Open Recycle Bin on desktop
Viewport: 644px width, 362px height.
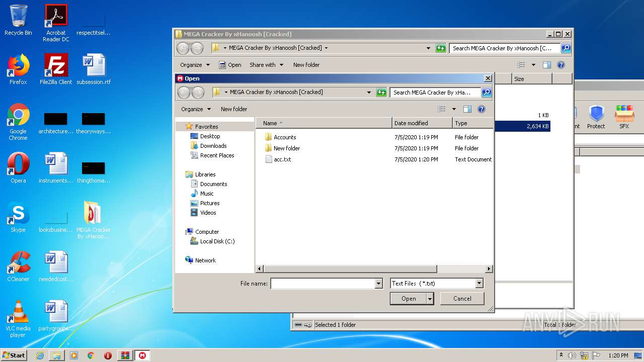18,21
